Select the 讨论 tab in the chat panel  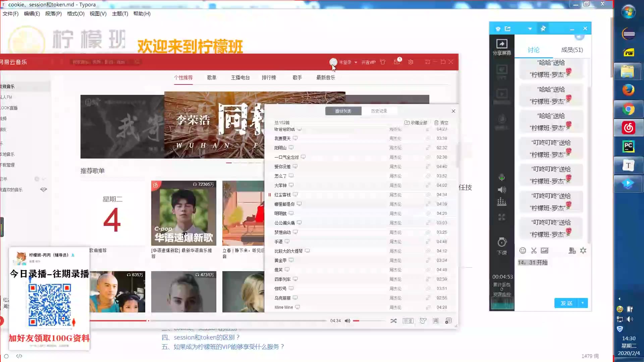(x=533, y=50)
